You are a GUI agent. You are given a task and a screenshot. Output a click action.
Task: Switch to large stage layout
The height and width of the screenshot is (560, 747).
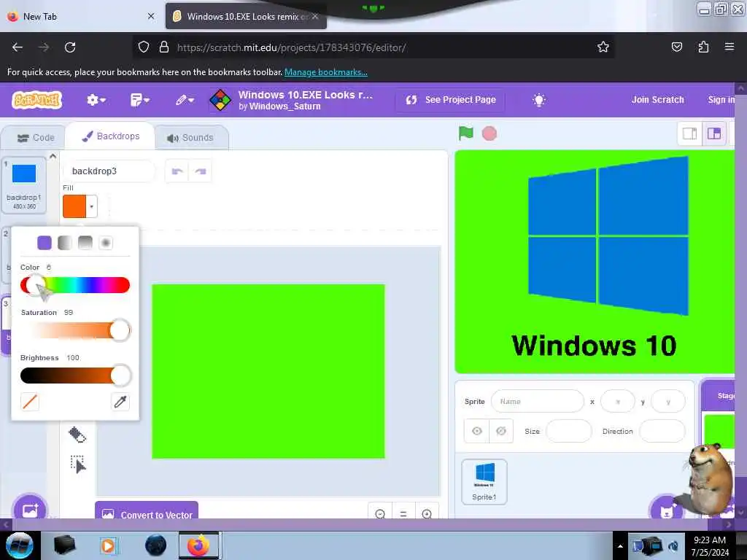coord(714,133)
